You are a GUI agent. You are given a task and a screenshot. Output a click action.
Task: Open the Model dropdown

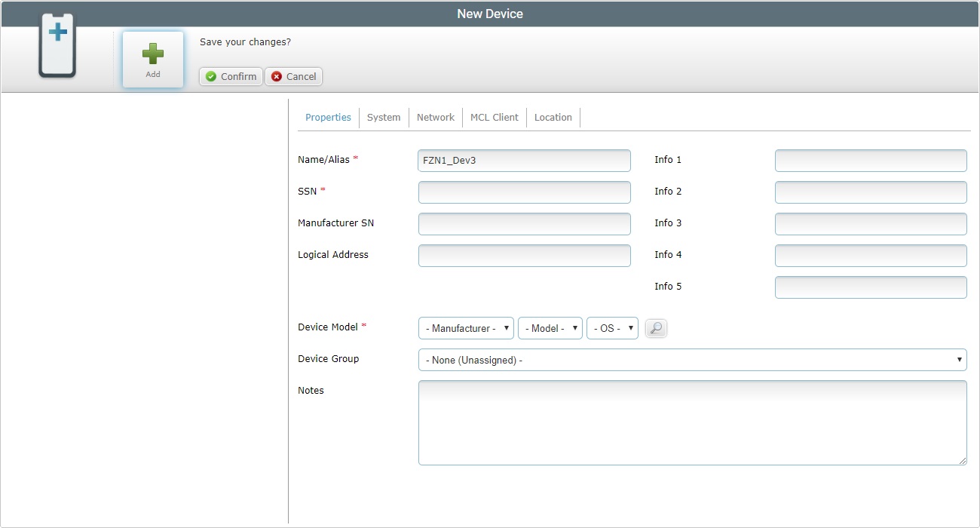[550, 328]
